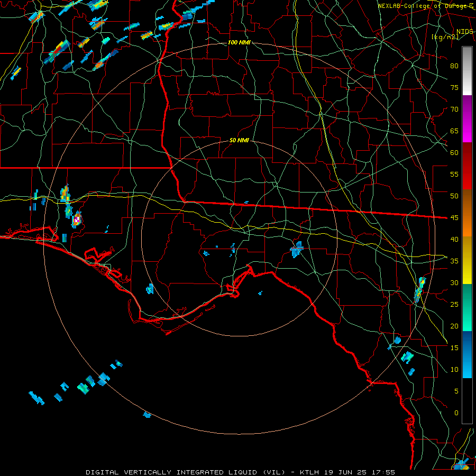Click scale value "75"
The height and width of the screenshot is (476, 476).
point(454,87)
